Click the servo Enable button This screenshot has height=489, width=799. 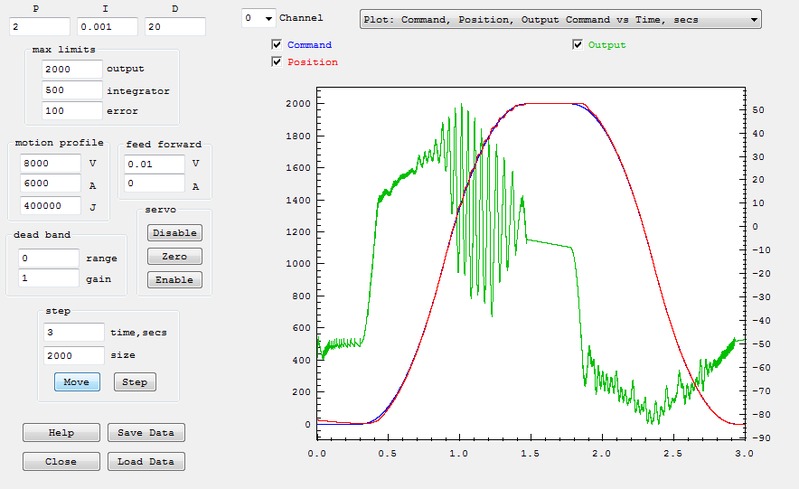coord(174,280)
